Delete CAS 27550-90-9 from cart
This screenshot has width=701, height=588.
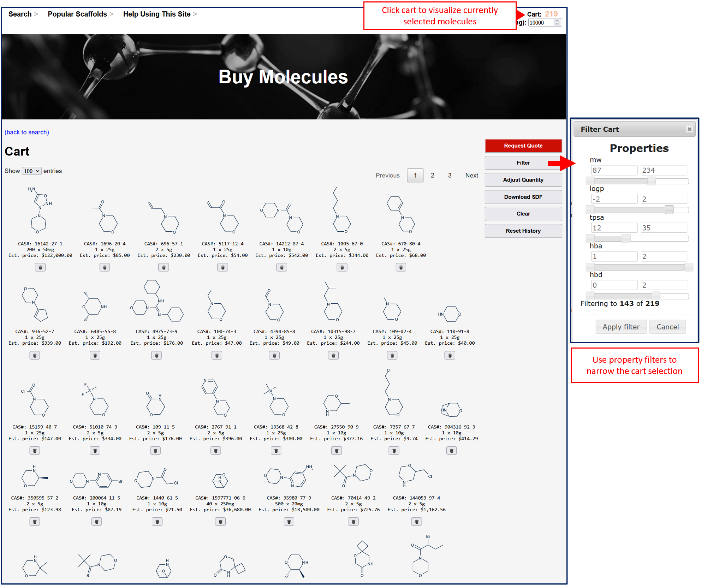pos(337,450)
